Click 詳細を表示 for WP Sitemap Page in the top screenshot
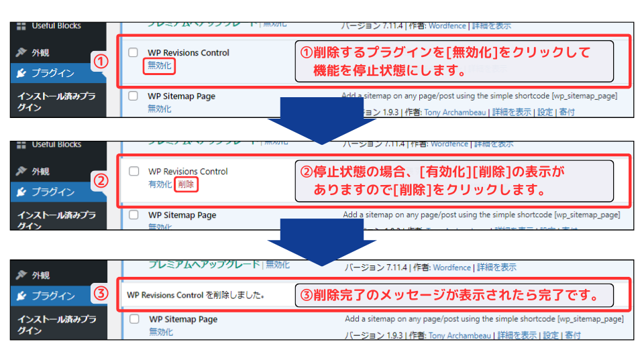This screenshot has height=362, width=644. click(x=511, y=112)
